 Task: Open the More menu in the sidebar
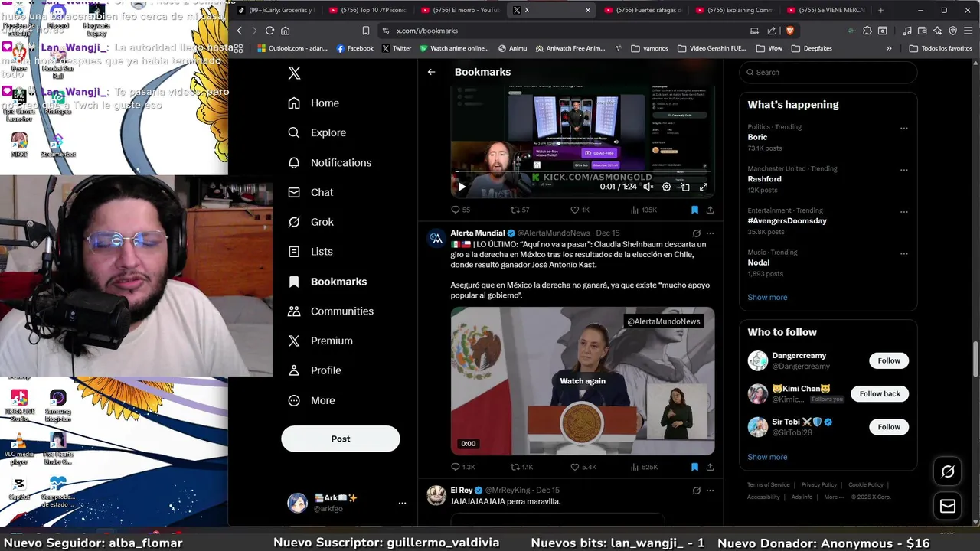[312, 400]
